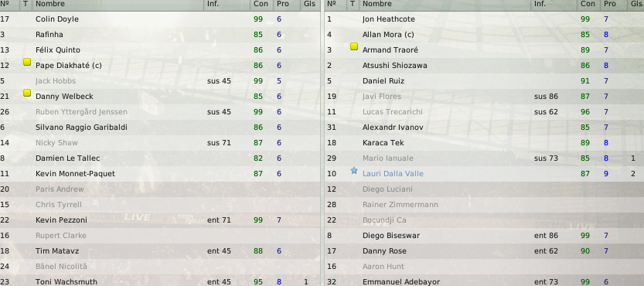Click Silvano Raggio Garibaldi row
Viewport: 644px width, 286px height.
(x=160, y=128)
